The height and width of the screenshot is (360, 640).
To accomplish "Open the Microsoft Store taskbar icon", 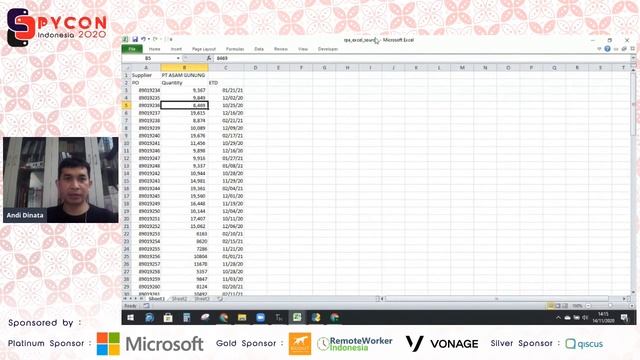I will click(x=168, y=318).
